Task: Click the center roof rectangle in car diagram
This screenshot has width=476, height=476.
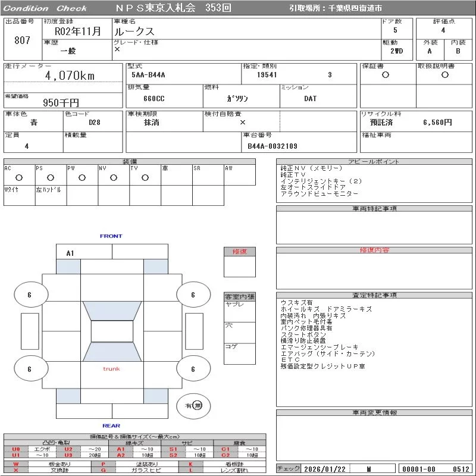Action: 111,331
